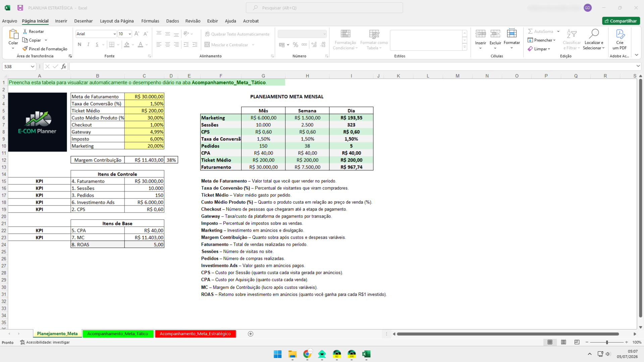Toggle center horizontal alignment
Viewport: 644px width, 362px height.
point(167,45)
